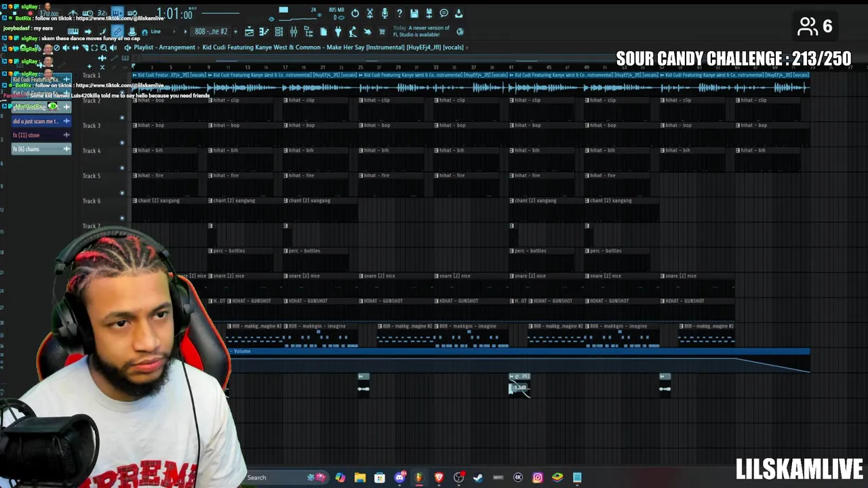The image size is (868, 488).
Task: Select the Delete tool in playlist toolbar
Action: 56,47
